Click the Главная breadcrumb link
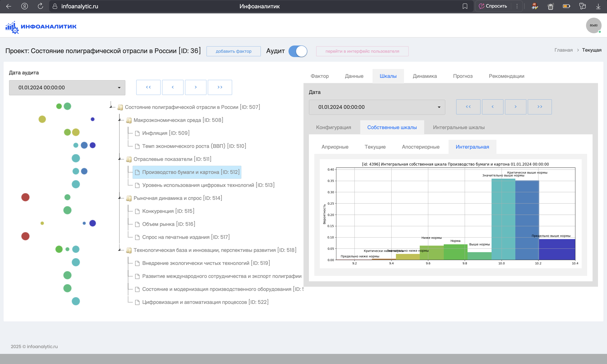This screenshot has width=607, height=364. (x=563, y=50)
